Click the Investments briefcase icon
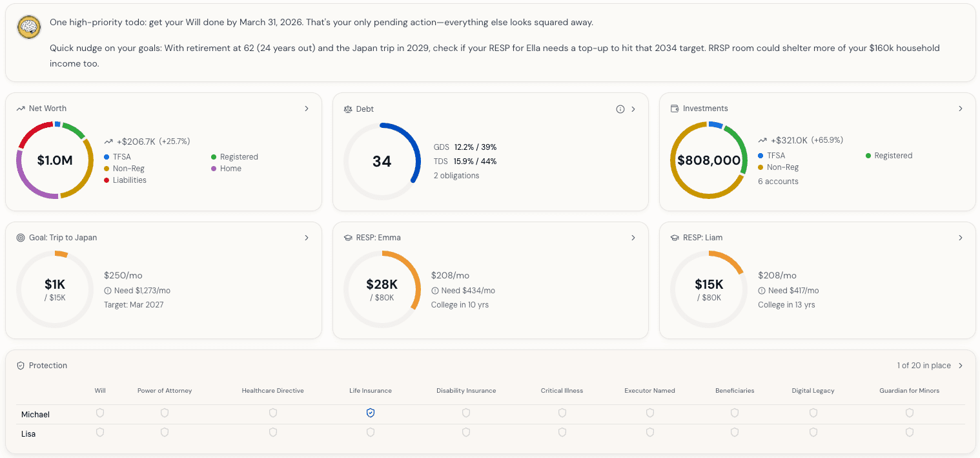The width and height of the screenshot is (980, 458). click(673, 109)
